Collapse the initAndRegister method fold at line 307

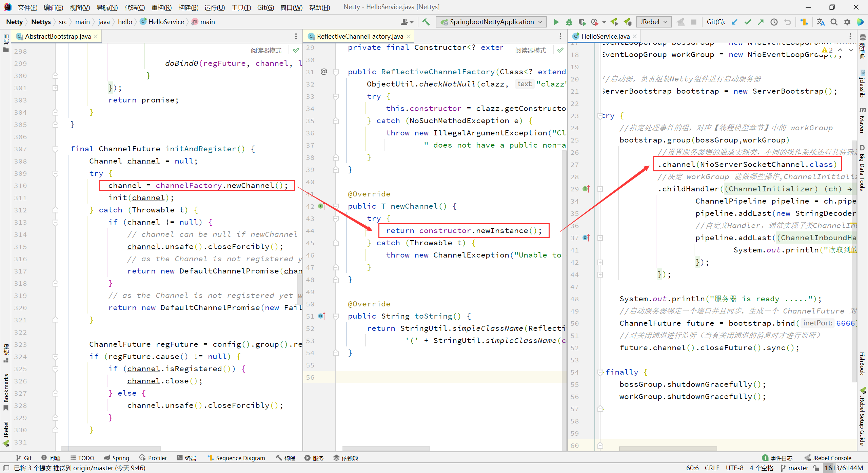[x=55, y=149]
